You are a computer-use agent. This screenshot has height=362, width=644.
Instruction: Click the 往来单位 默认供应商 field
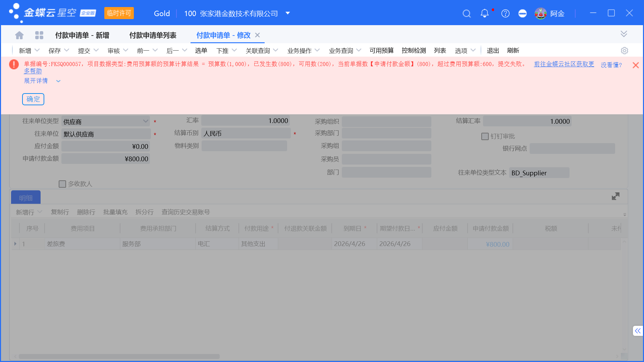(106, 134)
